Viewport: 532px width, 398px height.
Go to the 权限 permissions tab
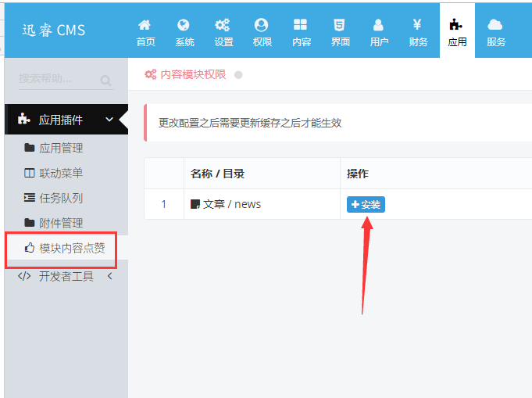[x=262, y=33]
